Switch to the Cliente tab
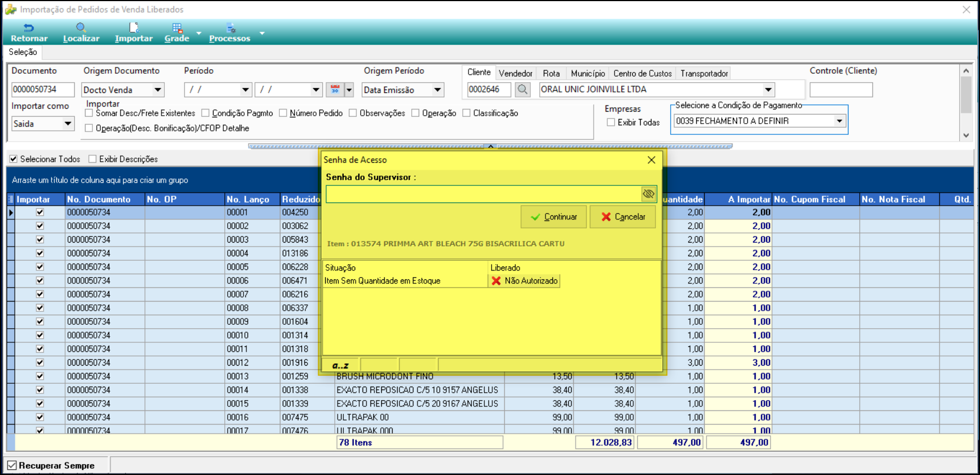980x475 pixels. (x=479, y=73)
